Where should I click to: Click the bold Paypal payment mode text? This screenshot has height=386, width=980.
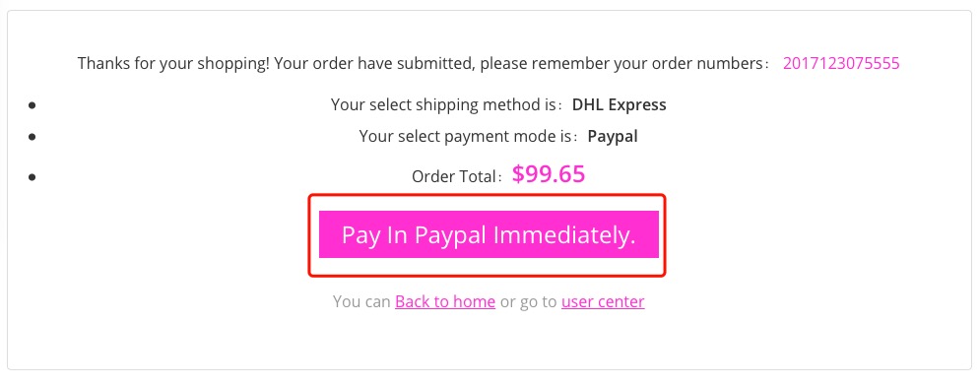613,136
